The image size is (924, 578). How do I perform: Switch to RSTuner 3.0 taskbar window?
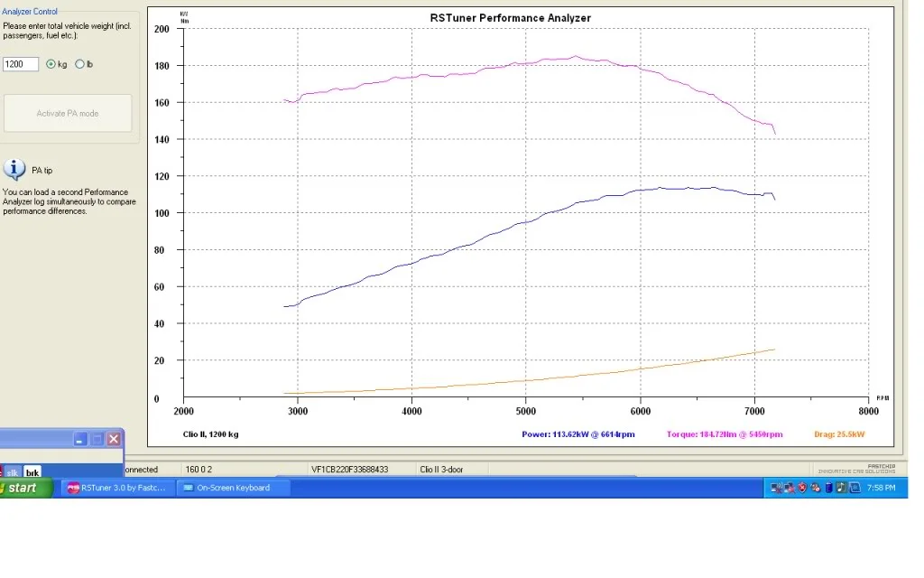[x=117, y=488]
